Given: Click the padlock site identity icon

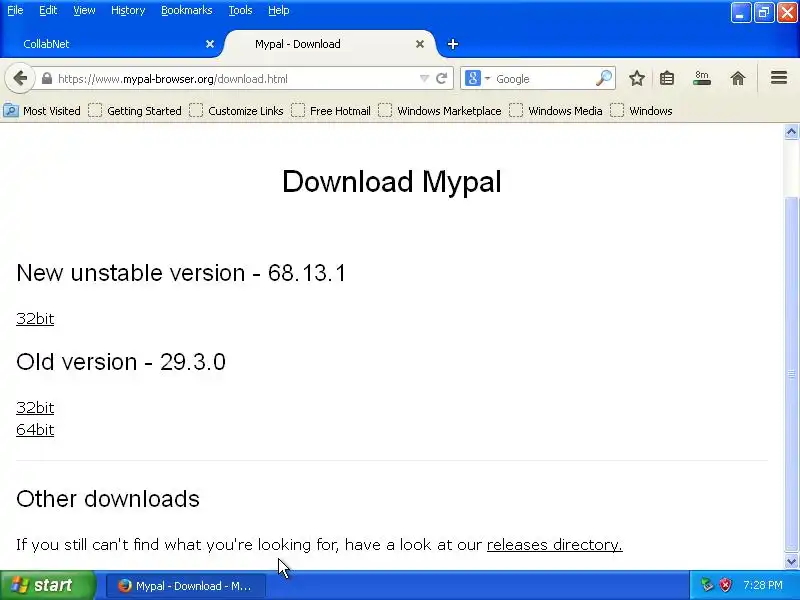Looking at the screenshot, I should pyautogui.click(x=46, y=79).
